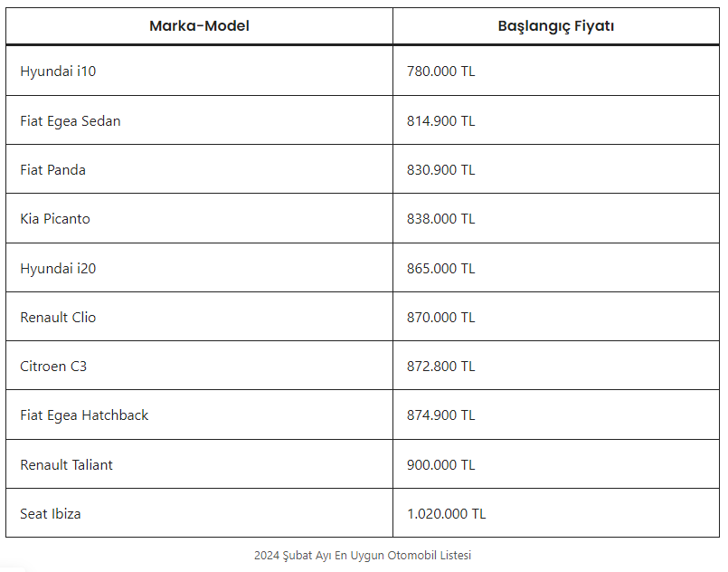Select the 814.900 TL price cell
This screenshot has width=728, height=572.
click(440, 121)
